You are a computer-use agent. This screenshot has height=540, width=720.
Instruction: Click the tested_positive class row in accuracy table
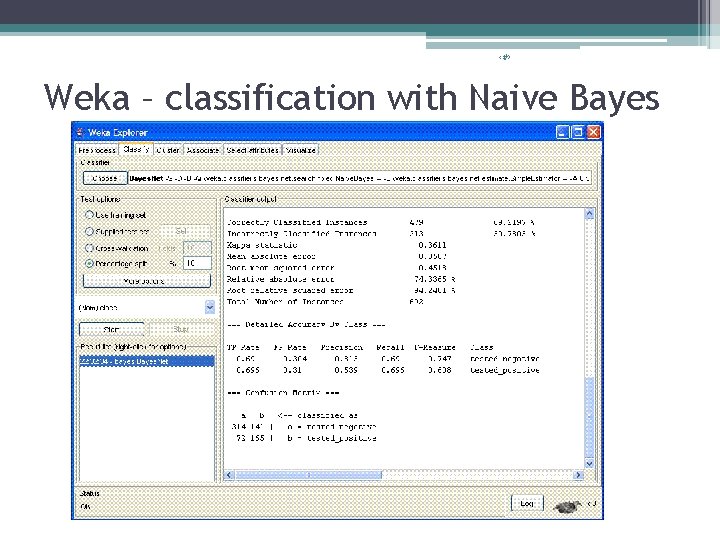[388, 370]
